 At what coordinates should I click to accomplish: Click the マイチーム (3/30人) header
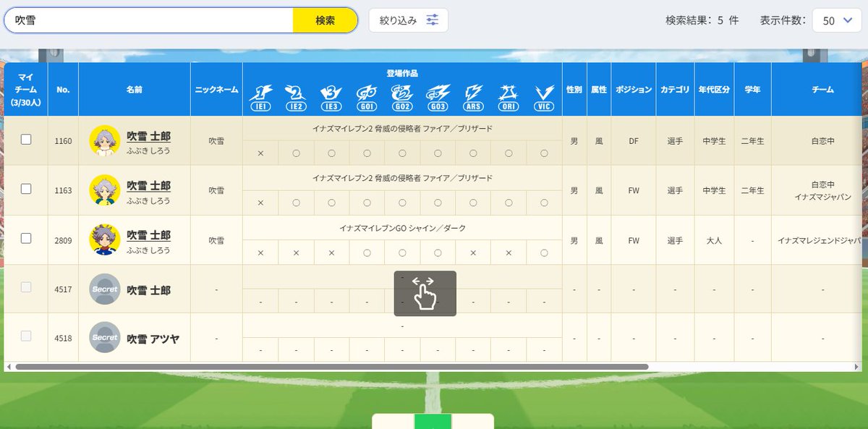tap(26, 90)
